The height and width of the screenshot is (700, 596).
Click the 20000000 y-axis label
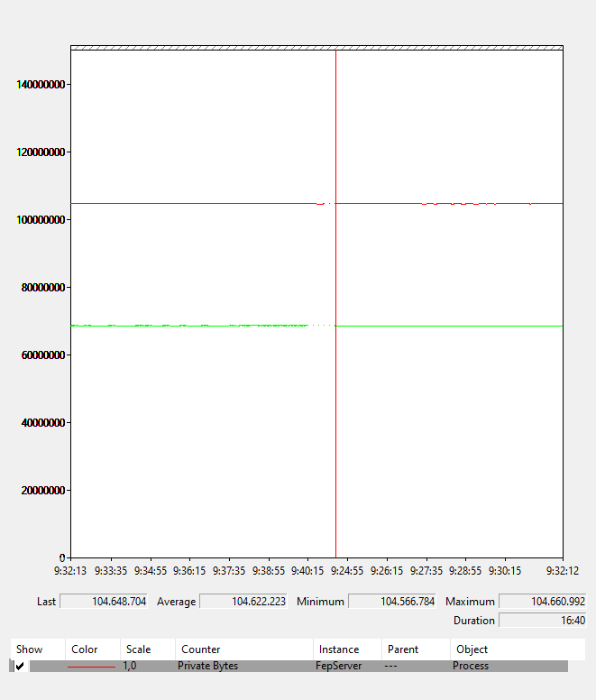click(43, 490)
